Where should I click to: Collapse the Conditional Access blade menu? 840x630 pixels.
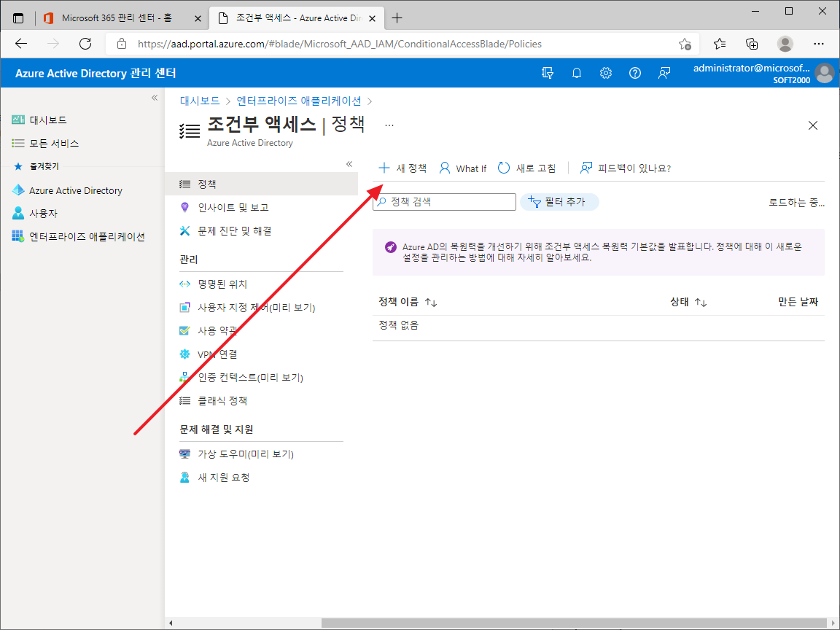point(349,164)
